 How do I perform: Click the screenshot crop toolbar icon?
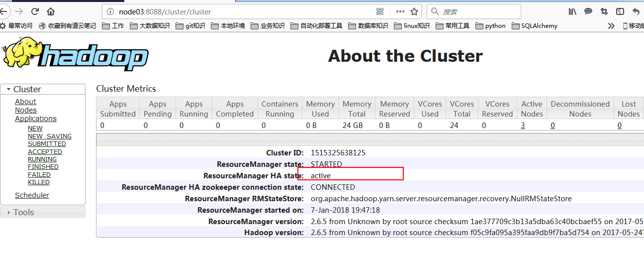(x=604, y=11)
